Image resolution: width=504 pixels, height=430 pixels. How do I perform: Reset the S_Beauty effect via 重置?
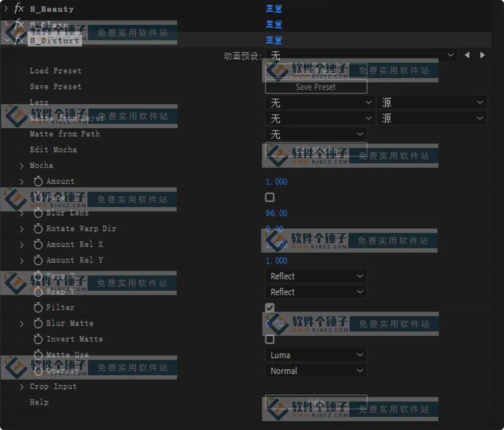pyautogui.click(x=274, y=8)
